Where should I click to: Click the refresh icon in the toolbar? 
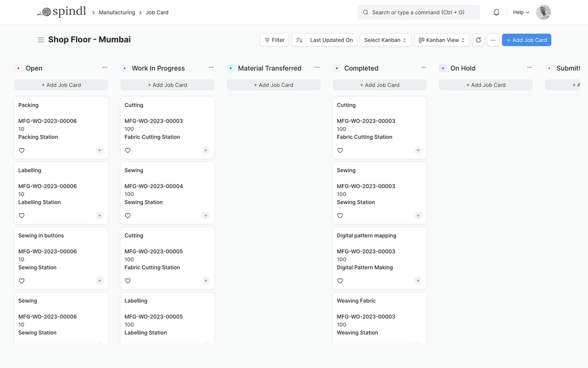tap(478, 40)
